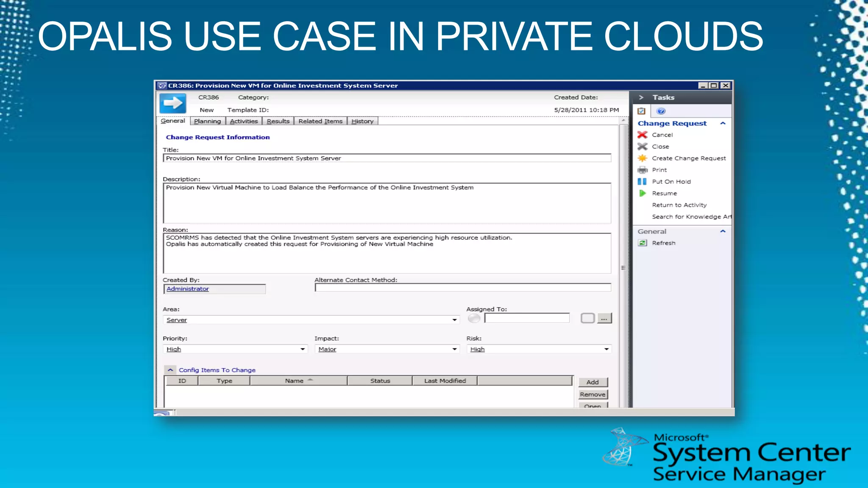This screenshot has width=868, height=488.
Task: Open the Related Items tab
Action: pos(320,121)
